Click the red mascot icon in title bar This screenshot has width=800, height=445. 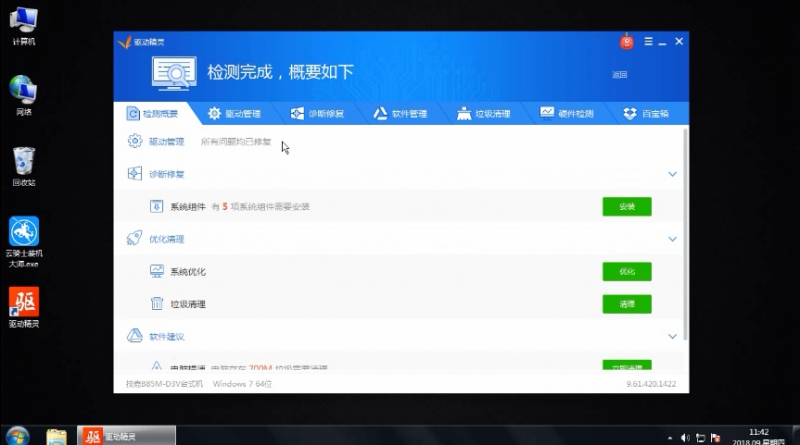pyautogui.click(x=627, y=42)
